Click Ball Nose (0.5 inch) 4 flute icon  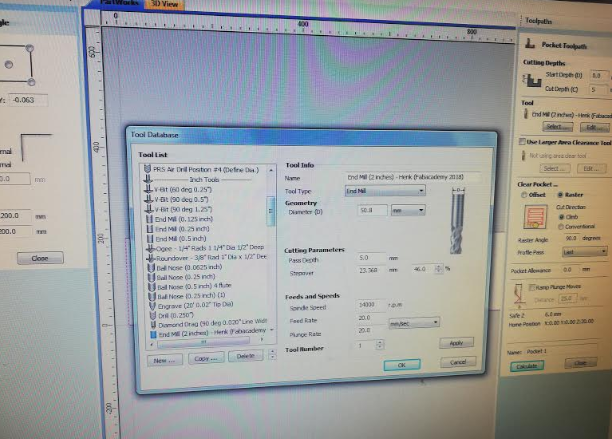152,287
